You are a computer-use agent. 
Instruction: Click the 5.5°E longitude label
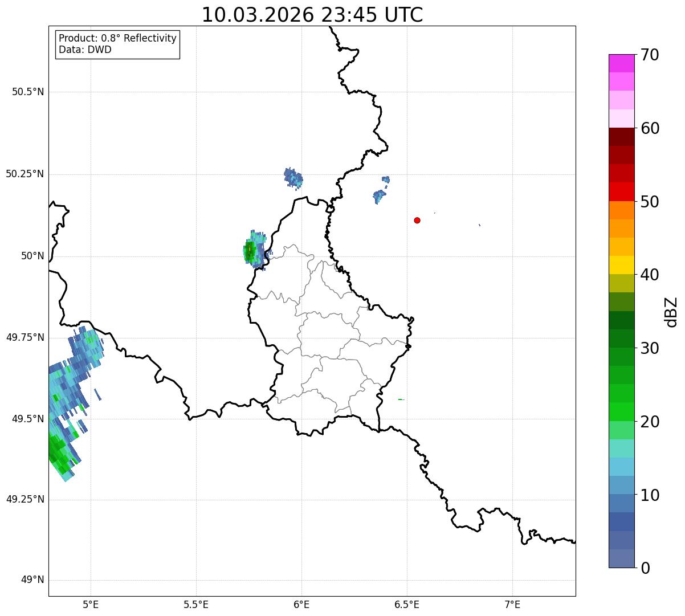tap(196, 605)
